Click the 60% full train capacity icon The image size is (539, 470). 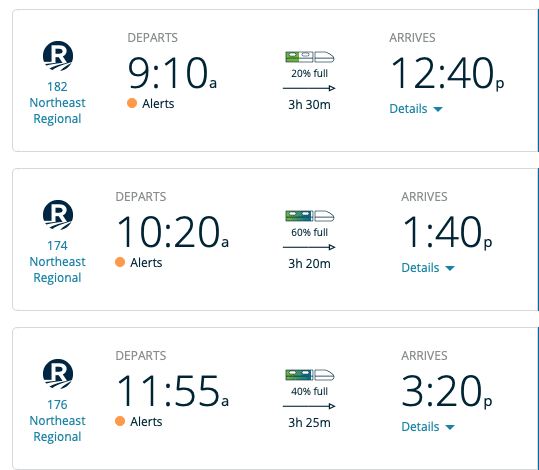click(x=310, y=216)
